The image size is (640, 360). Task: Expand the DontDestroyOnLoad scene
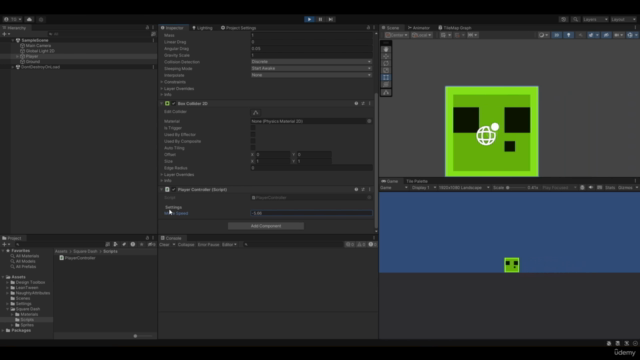point(13,67)
